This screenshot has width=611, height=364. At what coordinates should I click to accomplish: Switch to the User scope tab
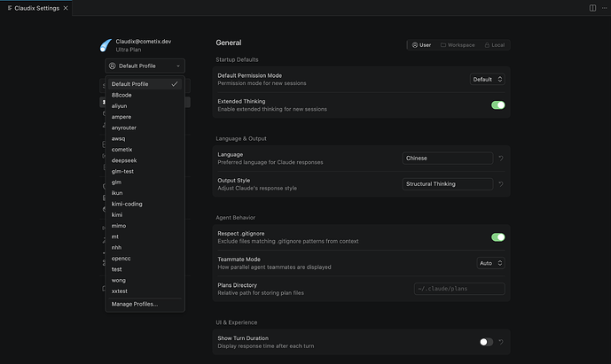421,45
